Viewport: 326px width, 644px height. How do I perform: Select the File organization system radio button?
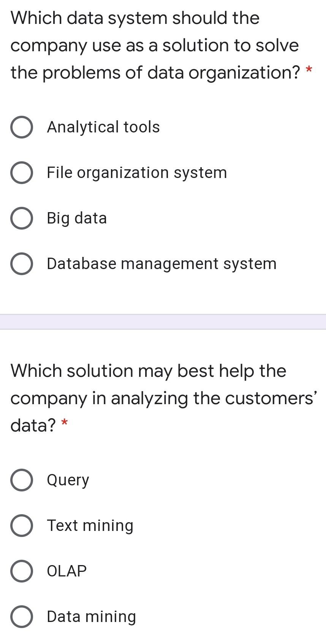pyautogui.click(x=21, y=173)
